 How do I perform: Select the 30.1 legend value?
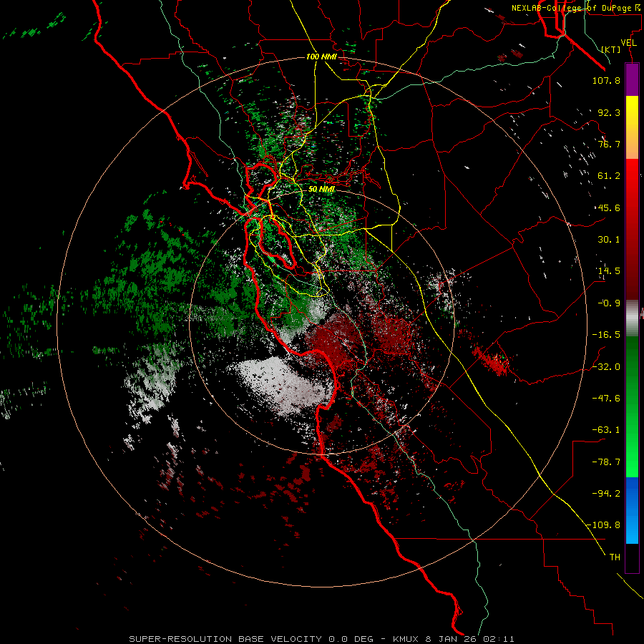609,240
